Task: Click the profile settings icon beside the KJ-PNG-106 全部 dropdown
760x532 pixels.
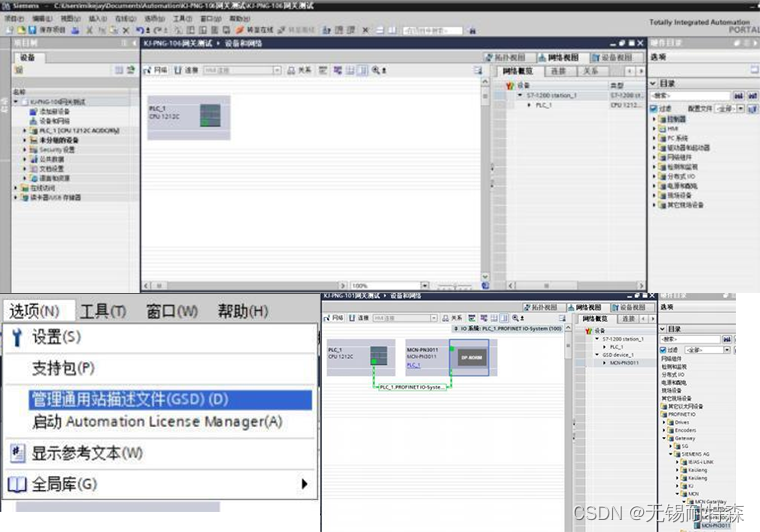Action: pyautogui.click(x=753, y=109)
